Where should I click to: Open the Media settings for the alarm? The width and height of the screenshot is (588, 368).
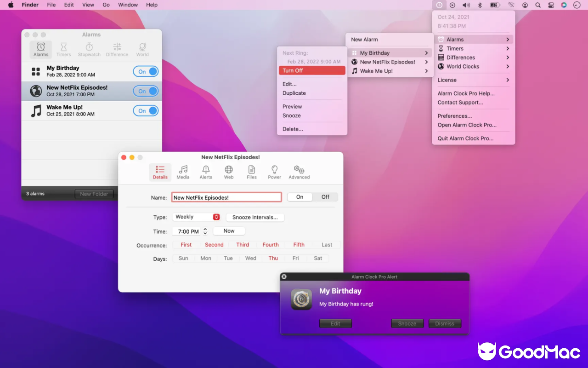point(183,172)
